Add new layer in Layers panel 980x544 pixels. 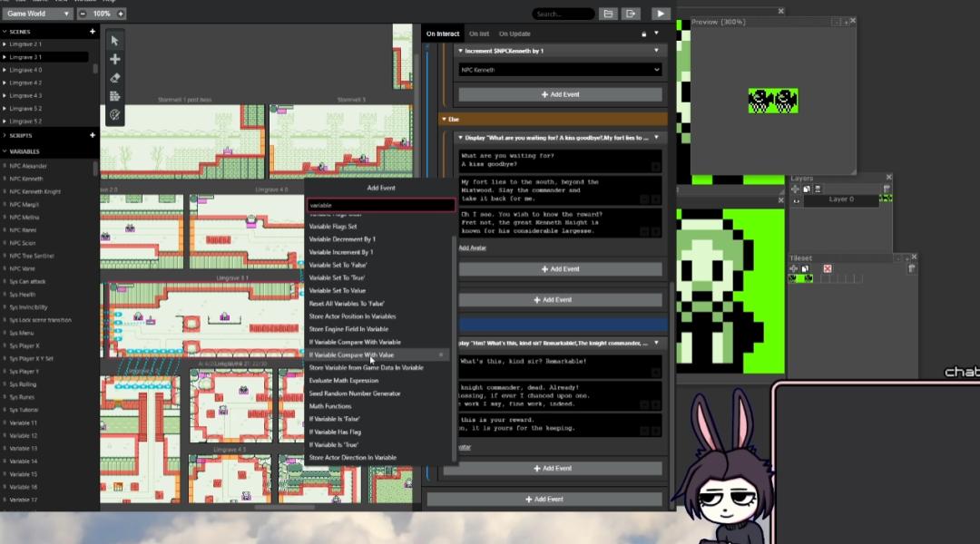tap(795, 189)
